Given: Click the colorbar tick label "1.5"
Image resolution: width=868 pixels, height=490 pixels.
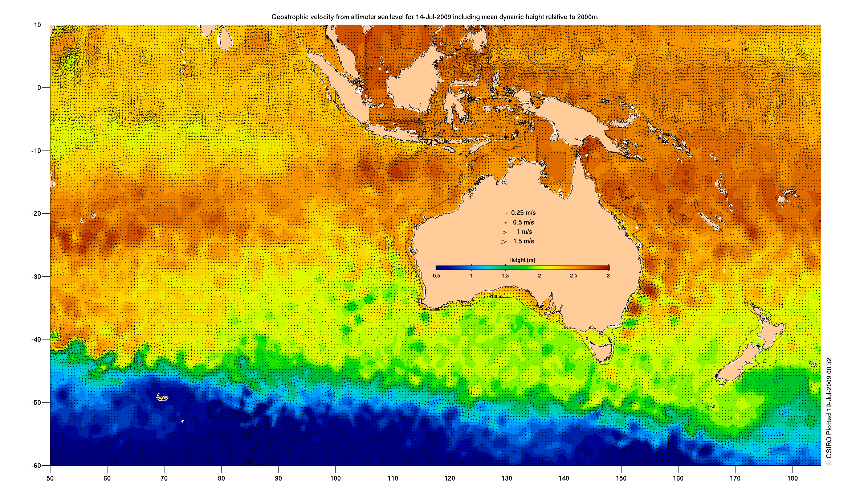Looking at the screenshot, I should (x=505, y=276).
